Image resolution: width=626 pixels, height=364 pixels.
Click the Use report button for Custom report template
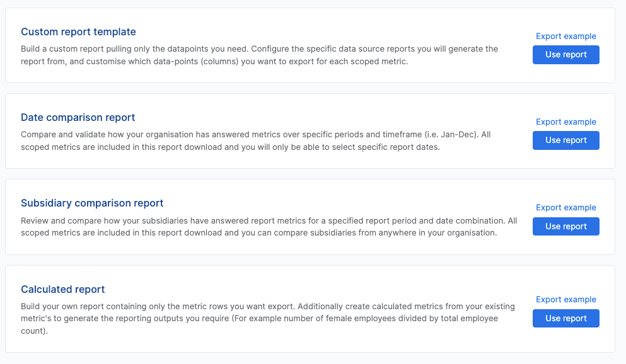point(565,55)
